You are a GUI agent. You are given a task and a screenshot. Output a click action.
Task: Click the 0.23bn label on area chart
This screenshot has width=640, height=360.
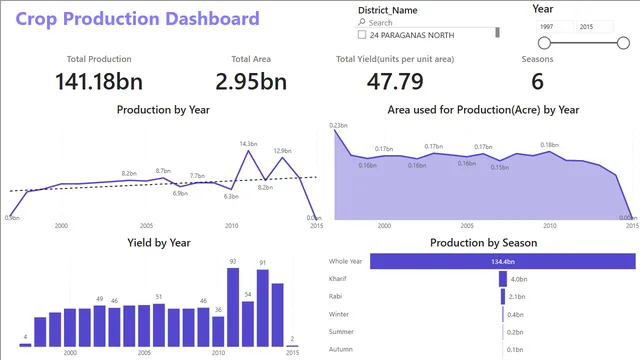(338, 125)
